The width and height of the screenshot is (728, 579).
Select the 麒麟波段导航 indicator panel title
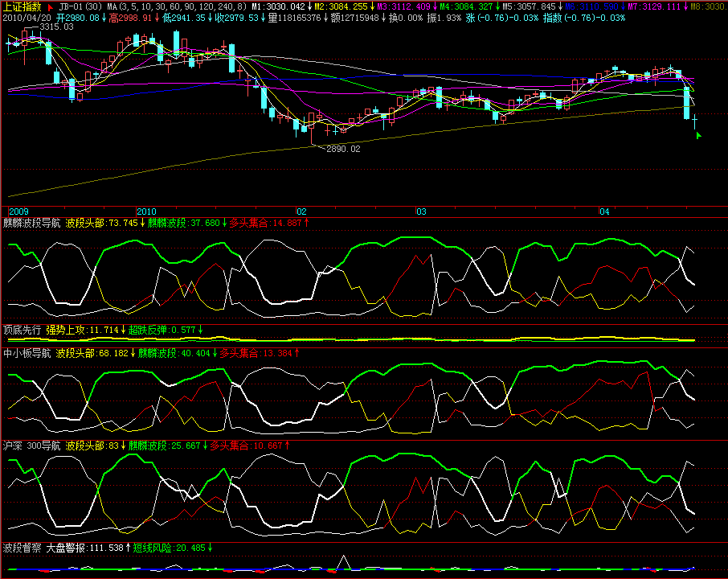(31, 223)
